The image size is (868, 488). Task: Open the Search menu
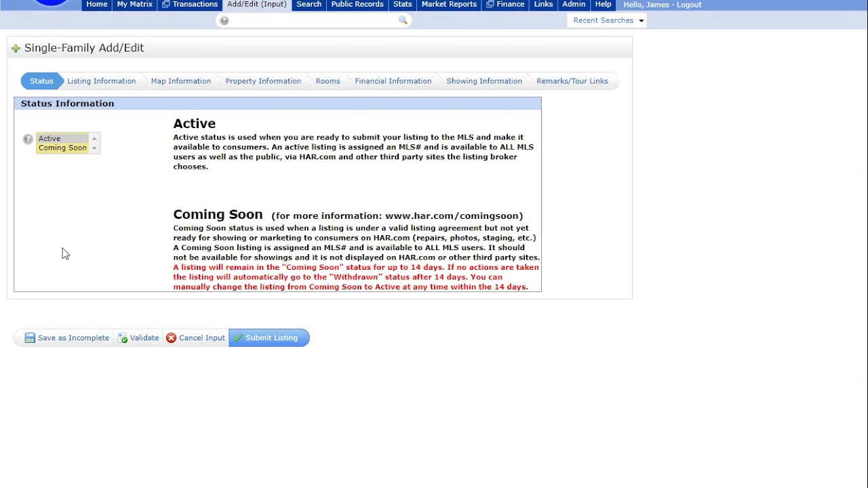pyautogui.click(x=309, y=4)
